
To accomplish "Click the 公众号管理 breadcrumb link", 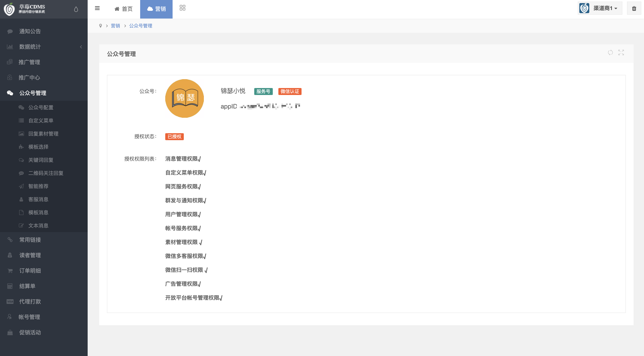I will [x=141, y=26].
